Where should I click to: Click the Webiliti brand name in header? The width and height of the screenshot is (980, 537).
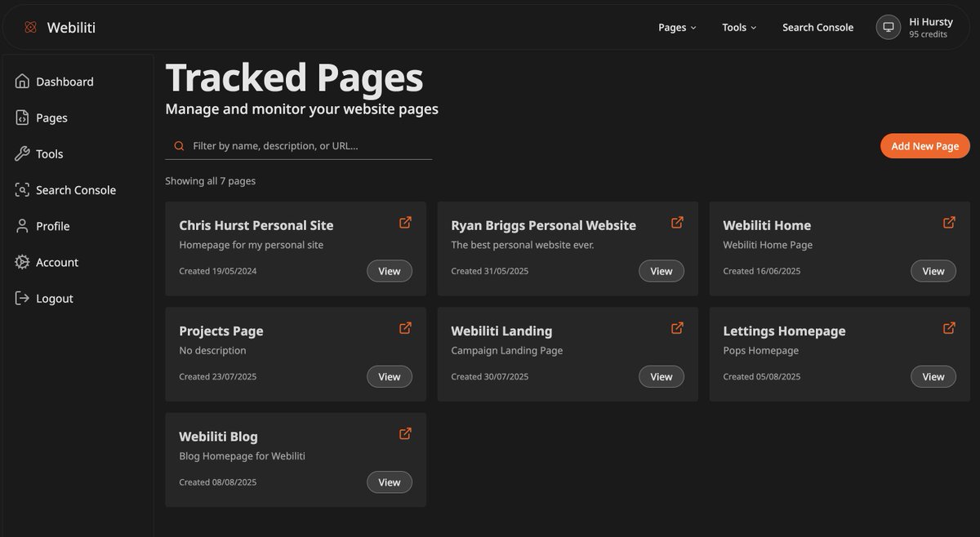(x=71, y=28)
